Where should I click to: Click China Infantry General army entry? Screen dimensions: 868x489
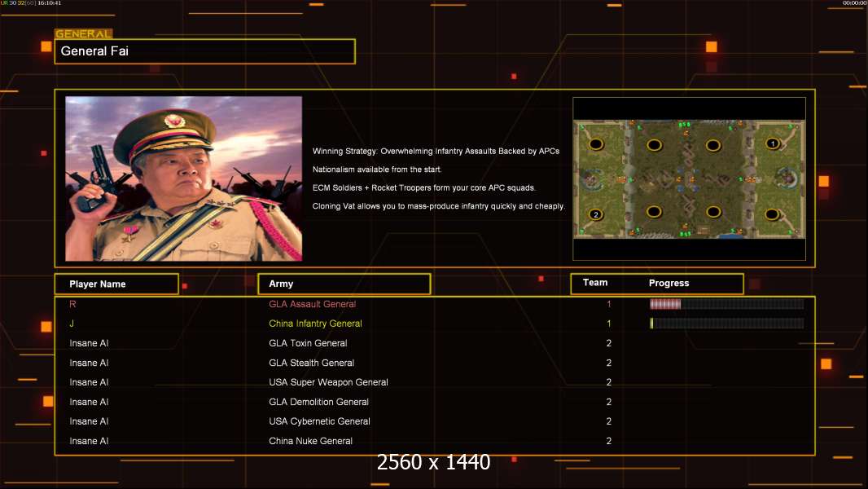click(x=316, y=324)
